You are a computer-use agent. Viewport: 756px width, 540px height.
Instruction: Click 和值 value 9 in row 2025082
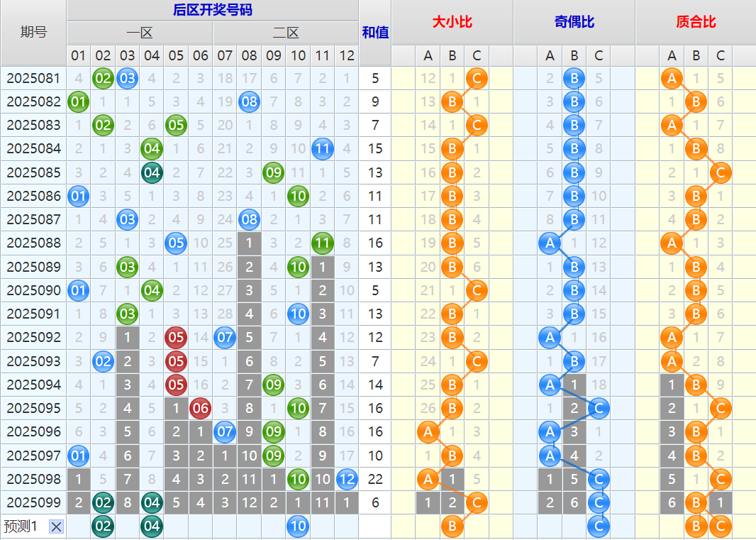[375, 101]
